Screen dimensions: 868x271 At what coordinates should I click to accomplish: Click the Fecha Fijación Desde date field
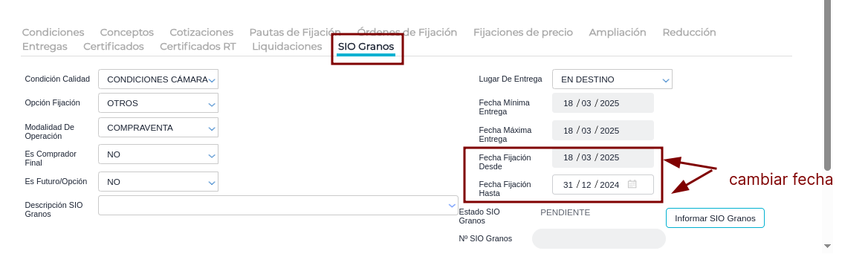pos(603,157)
